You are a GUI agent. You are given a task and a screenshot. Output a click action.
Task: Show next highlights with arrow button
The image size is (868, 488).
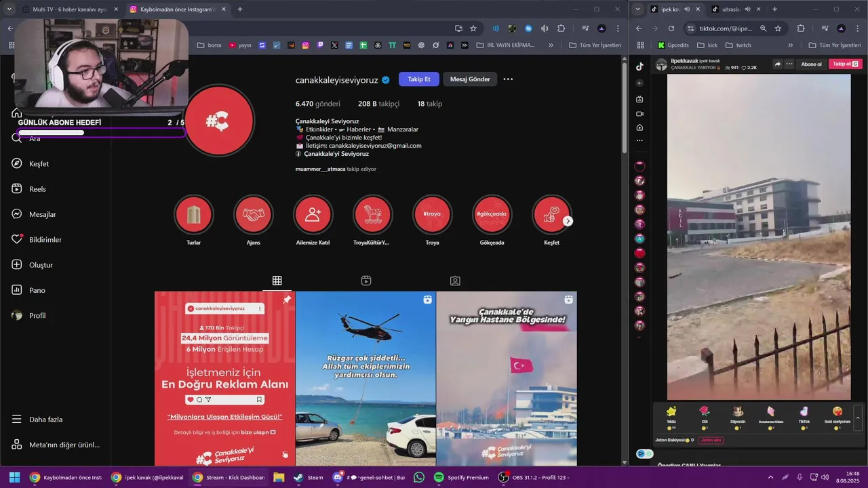(x=568, y=221)
